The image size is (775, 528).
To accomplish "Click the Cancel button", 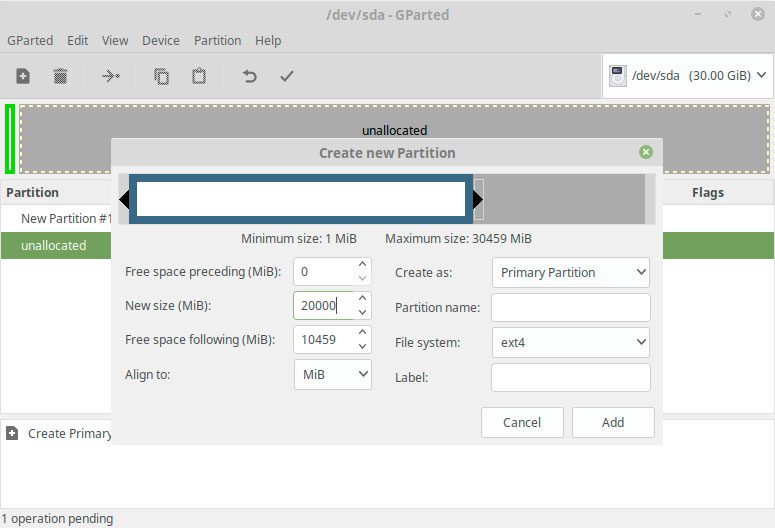I will (x=522, y=422).
